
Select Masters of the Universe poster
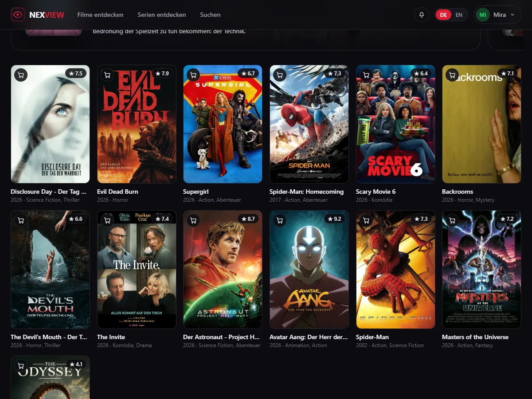pyautogui.click(x=481, y=270)
